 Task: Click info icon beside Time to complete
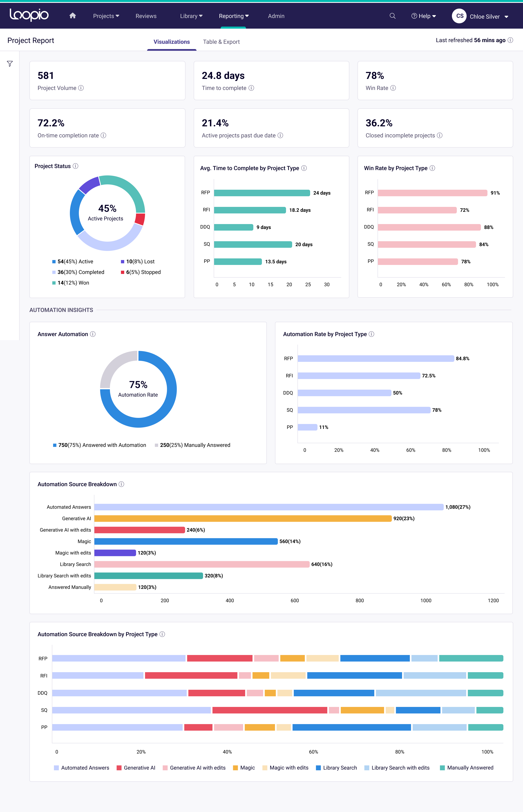pyautogui.click(x=251, y=88)
